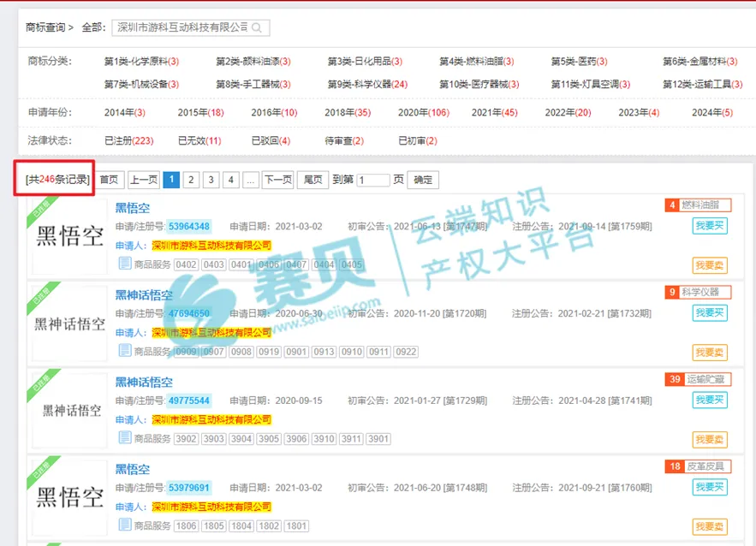
Task: Filter application year 2020年(106)
Action: pos(423,112)
